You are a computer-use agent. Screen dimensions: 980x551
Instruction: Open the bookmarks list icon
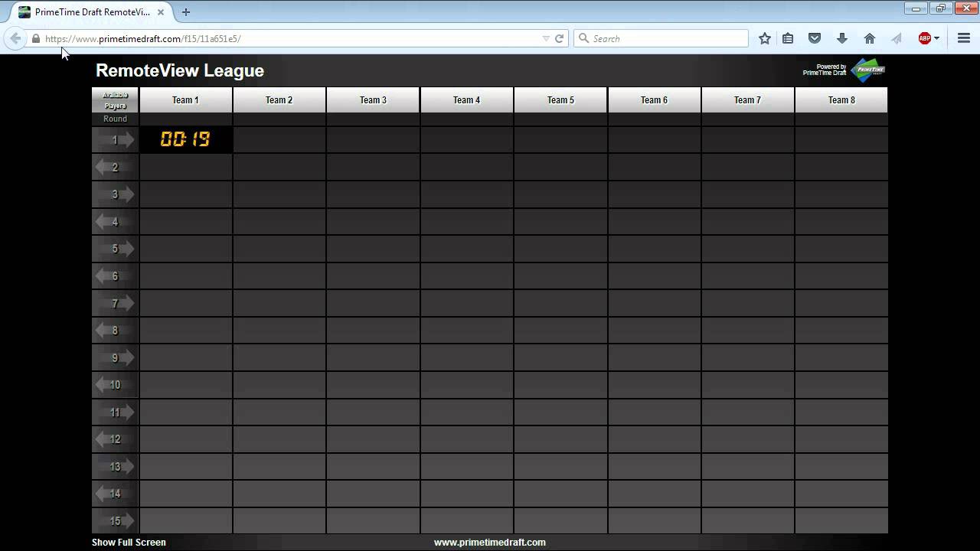[x=788, y=38]
